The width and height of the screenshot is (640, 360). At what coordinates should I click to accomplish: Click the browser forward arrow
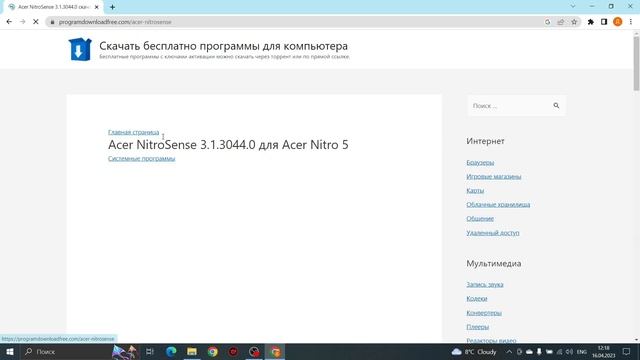pyautogui.click(x=22, y=22)
